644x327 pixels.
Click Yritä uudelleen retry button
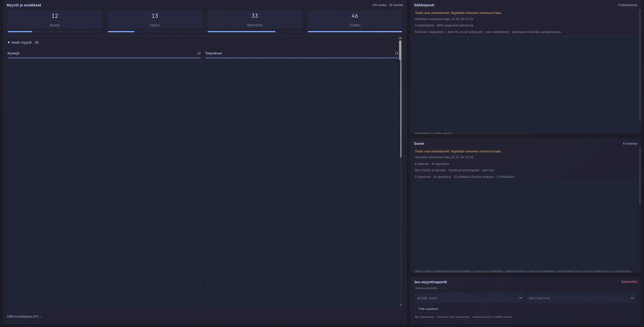coord(428,309)
